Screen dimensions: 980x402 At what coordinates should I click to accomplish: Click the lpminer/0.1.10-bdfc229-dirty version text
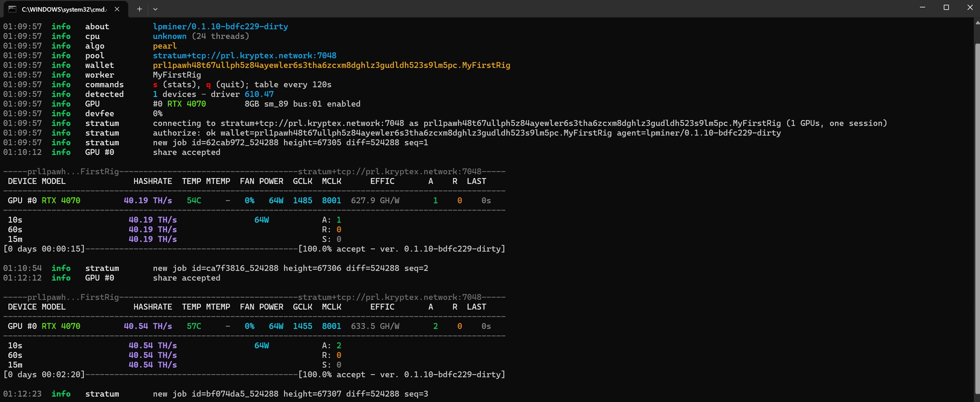(x=221, y=26)
